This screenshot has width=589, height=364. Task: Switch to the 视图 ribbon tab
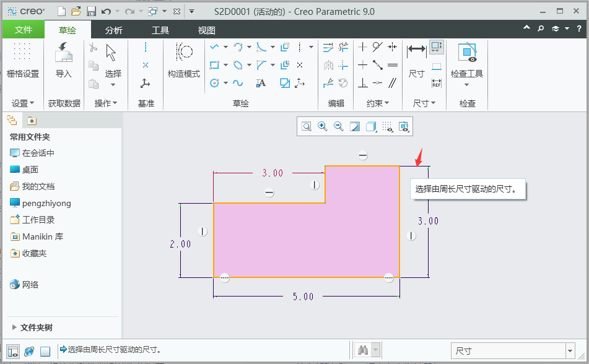[207, 30]
